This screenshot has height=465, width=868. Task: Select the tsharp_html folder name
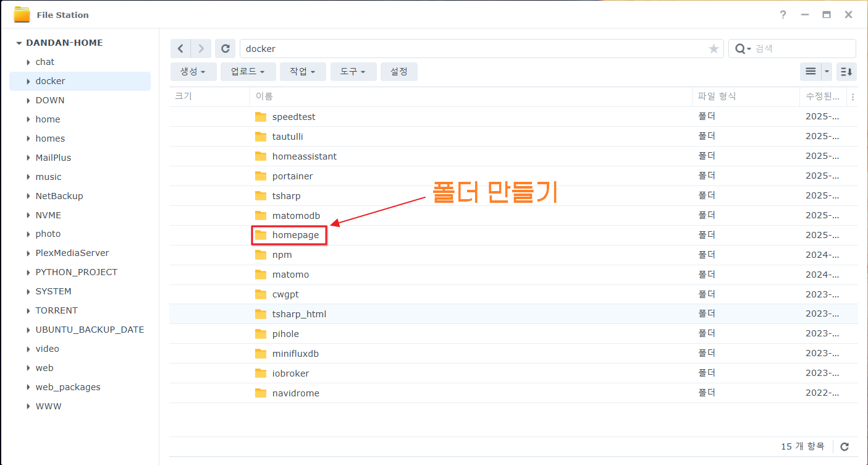[x=299, y=314]
